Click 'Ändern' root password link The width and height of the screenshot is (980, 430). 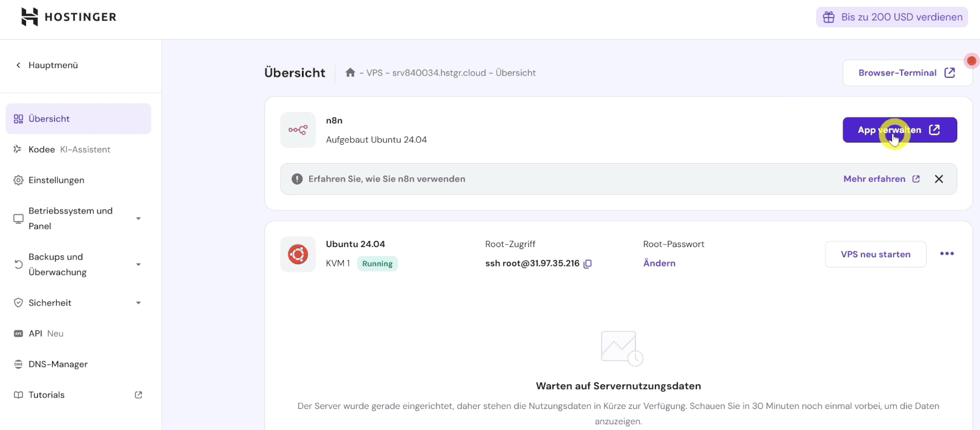tap(659, 263)
